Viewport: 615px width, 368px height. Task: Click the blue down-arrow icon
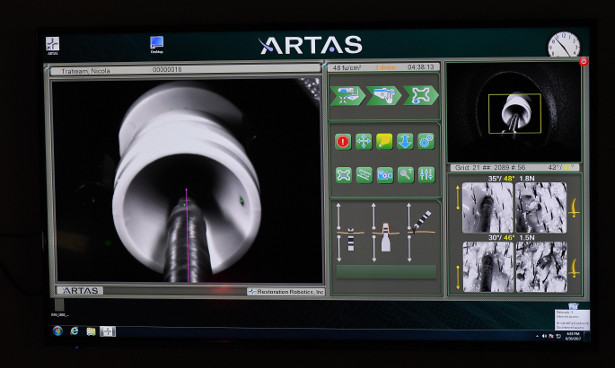click(405, 142)
